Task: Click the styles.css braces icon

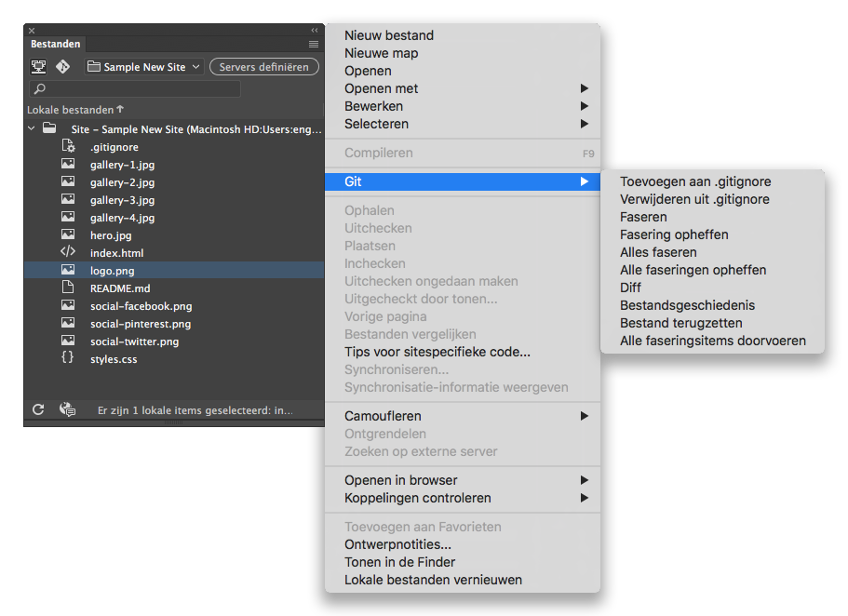Action: coord(68,358)
